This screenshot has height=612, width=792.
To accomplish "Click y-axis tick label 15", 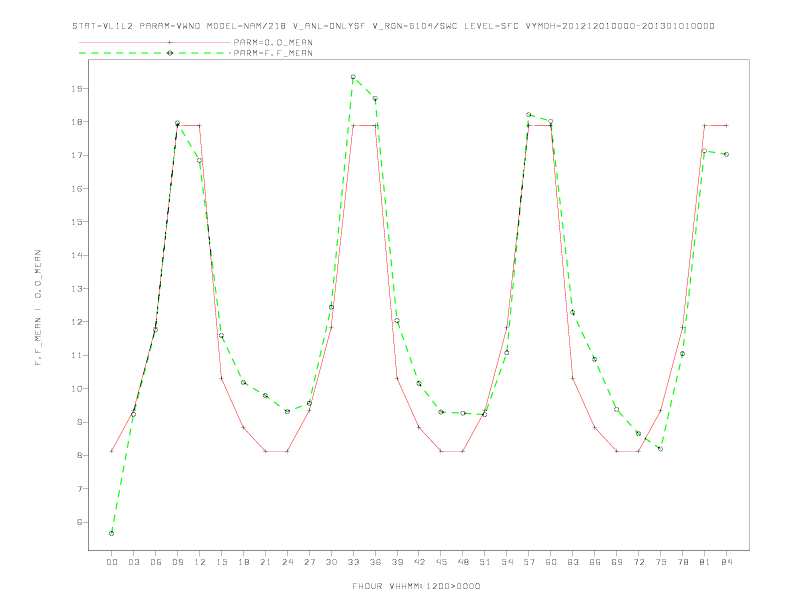I will pyautogui.click(x=76, y=222).
